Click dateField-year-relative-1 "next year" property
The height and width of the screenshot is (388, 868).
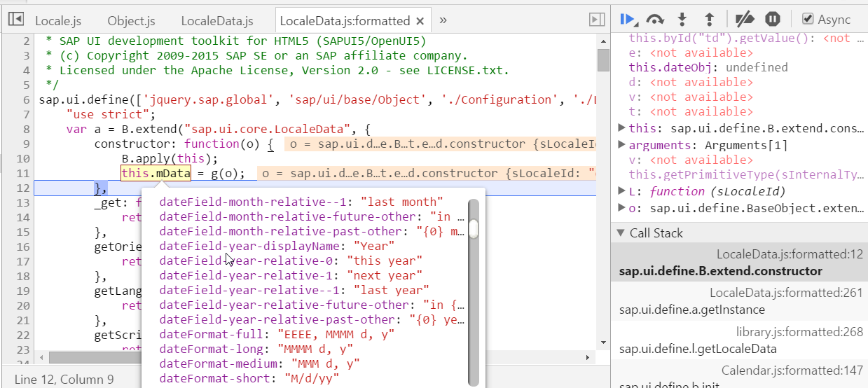pyautogui.click(x=291, y=275)
